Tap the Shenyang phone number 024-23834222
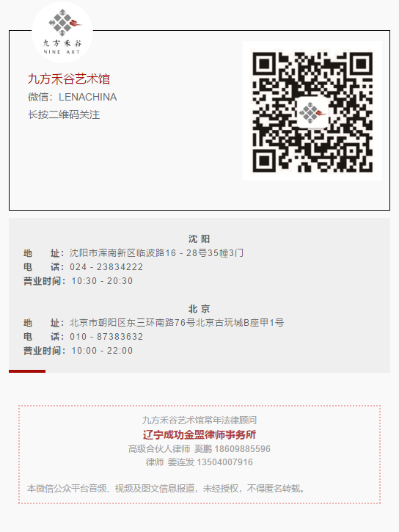Image resolution: width=399 pixels, height=532 pixels. 106,267
